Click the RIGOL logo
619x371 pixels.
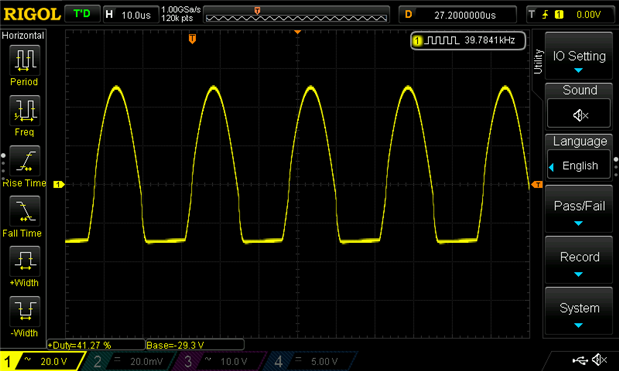click(x=32, y=15)
